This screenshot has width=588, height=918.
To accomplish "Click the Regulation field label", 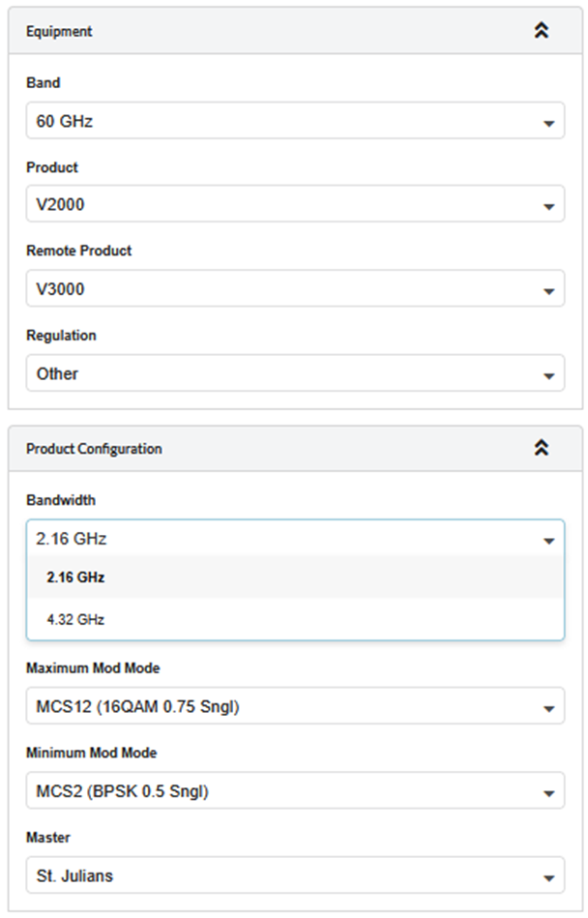I will tap(61, 336).
